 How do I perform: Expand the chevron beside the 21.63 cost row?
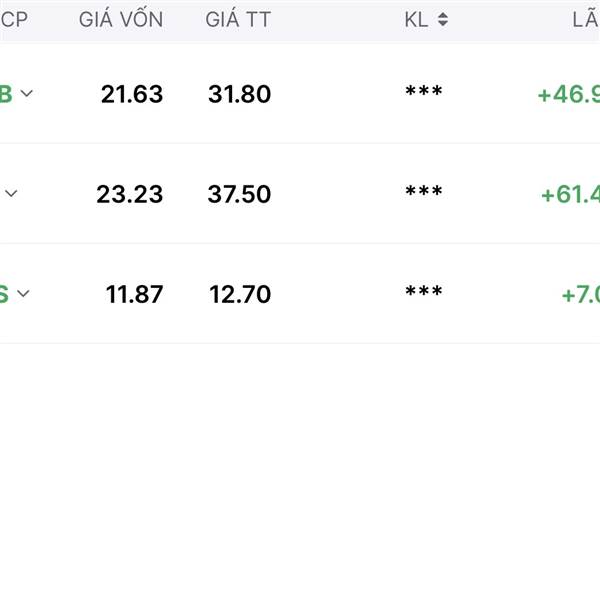click(x=26, y=93)
